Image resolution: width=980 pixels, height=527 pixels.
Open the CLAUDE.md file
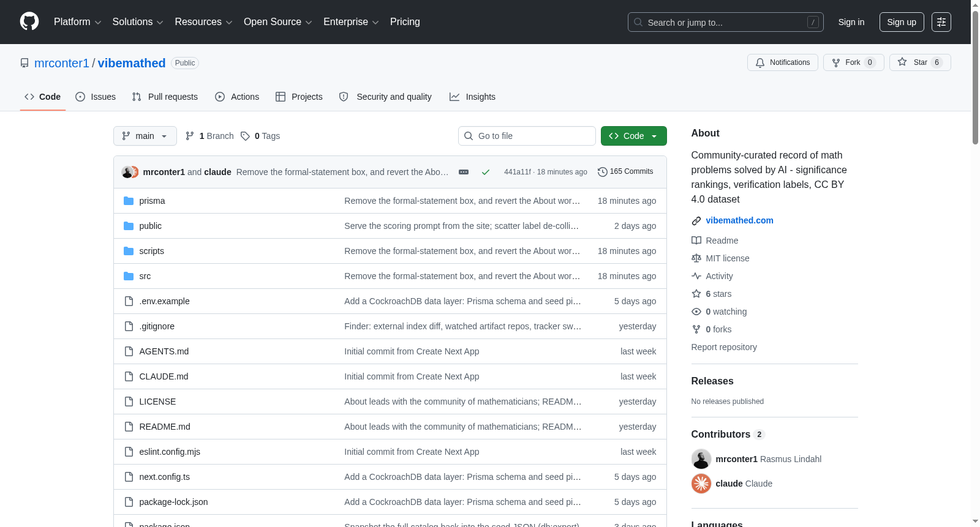[x=164, y=376]
